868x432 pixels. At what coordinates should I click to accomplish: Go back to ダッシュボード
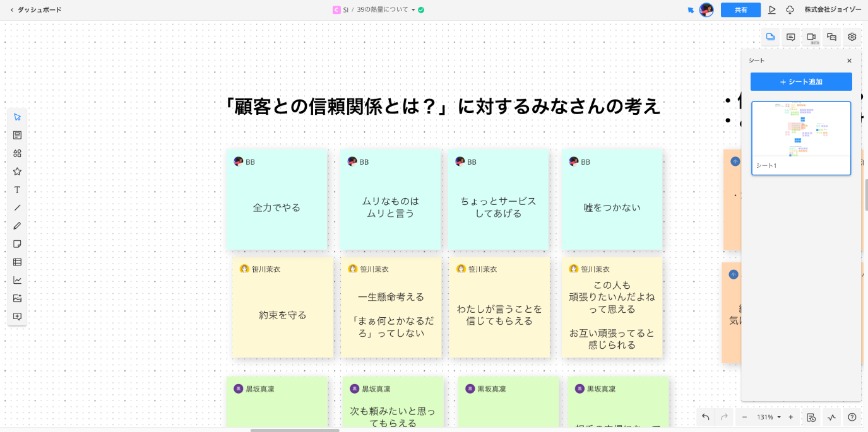35,10
